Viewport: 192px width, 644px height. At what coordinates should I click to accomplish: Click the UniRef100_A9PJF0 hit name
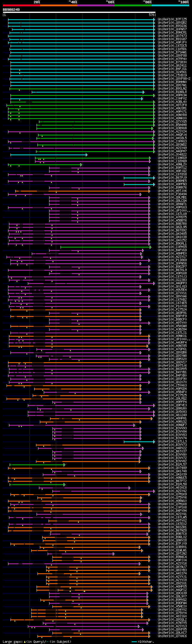[172, 42]
